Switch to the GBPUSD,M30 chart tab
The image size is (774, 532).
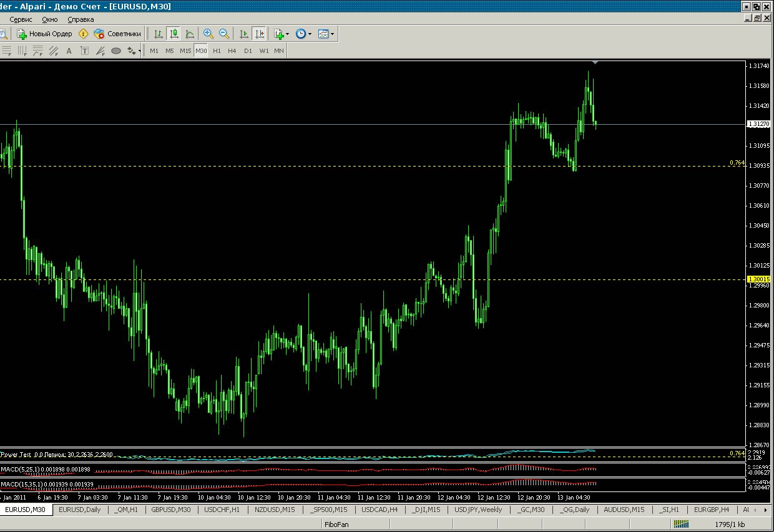(171, 510)
